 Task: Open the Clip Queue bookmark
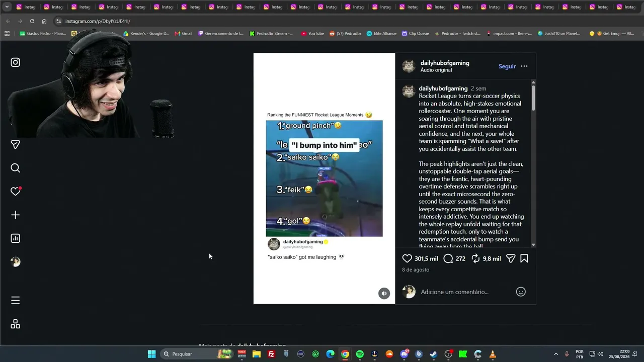coord(415,34)
